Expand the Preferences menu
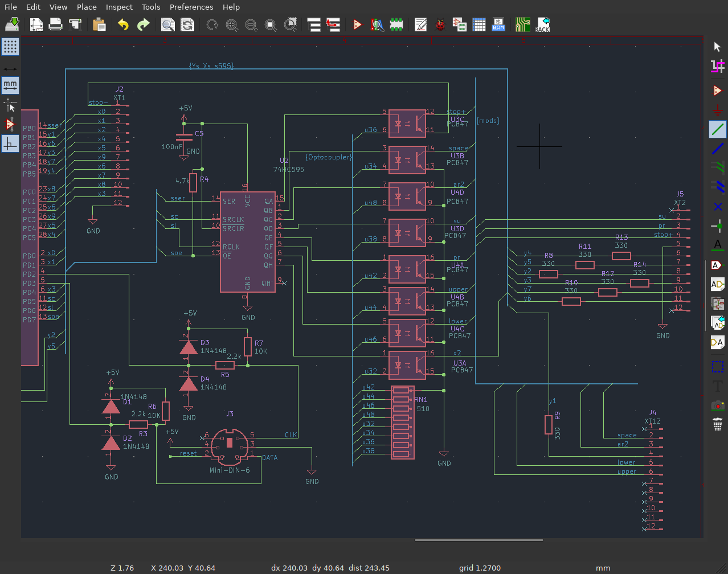This screenshot has height=574, width=728. click(191, 7)
